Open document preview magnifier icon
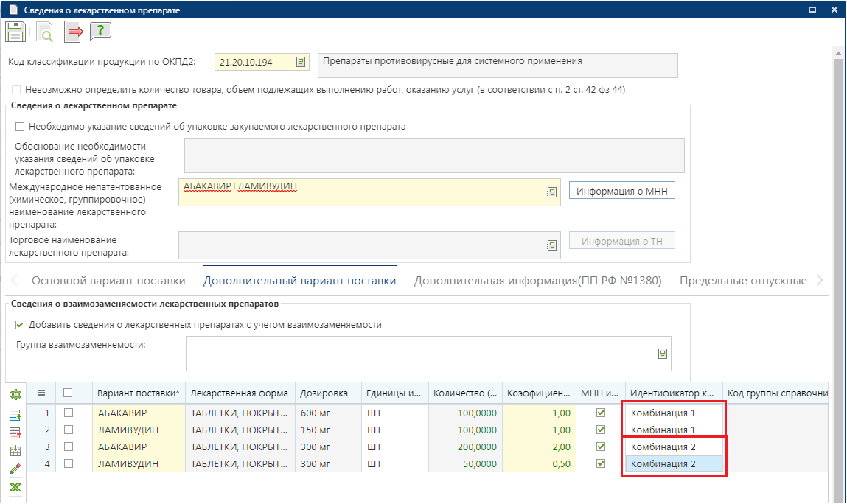 tap(44, 32)
